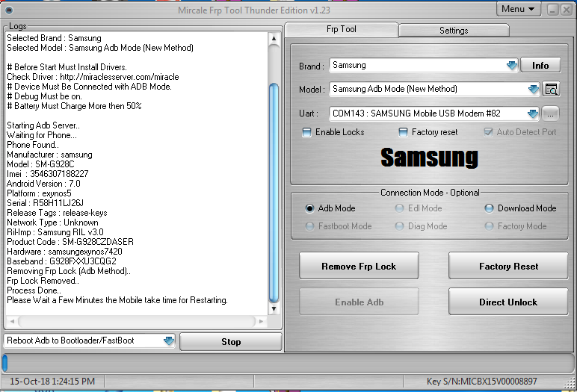Click the Remove Frp Lock button
The height and width of the screenshot is (392, 577).
pyautogui.click(x=359, y=266)
